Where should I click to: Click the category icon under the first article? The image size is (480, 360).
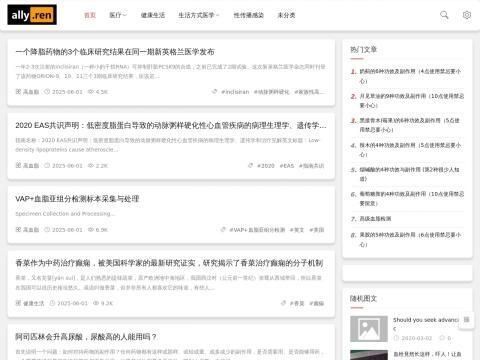(18, 91)
